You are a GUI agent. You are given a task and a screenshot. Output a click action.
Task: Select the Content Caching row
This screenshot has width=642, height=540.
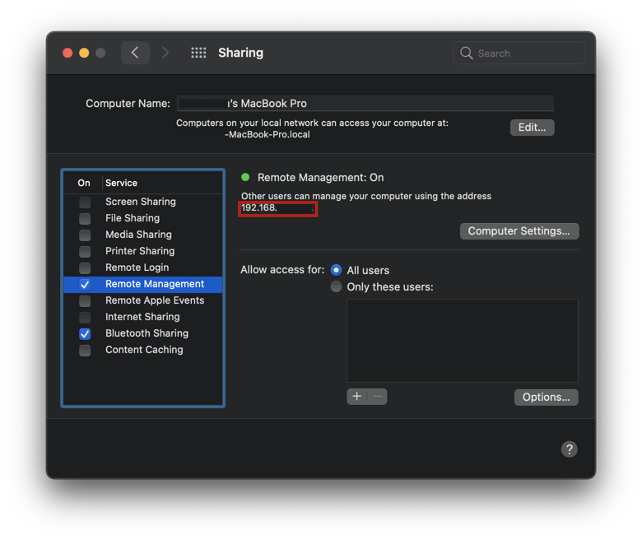(143, 350)
